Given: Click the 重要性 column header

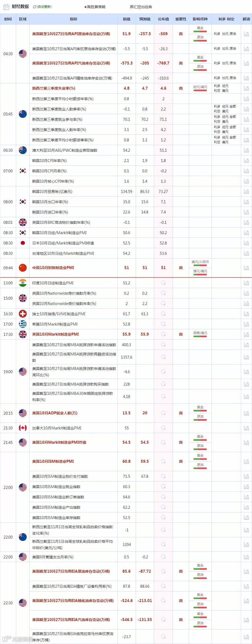Looking at the screenshot, I should coord(181,19).
